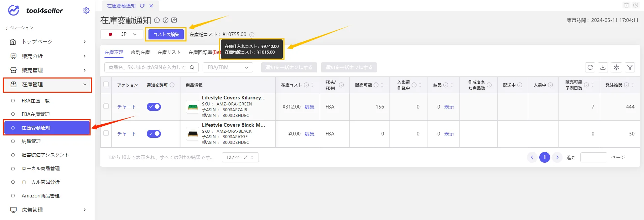
Task: Click the clock history icon at top right
Action: tap(636, 5)
